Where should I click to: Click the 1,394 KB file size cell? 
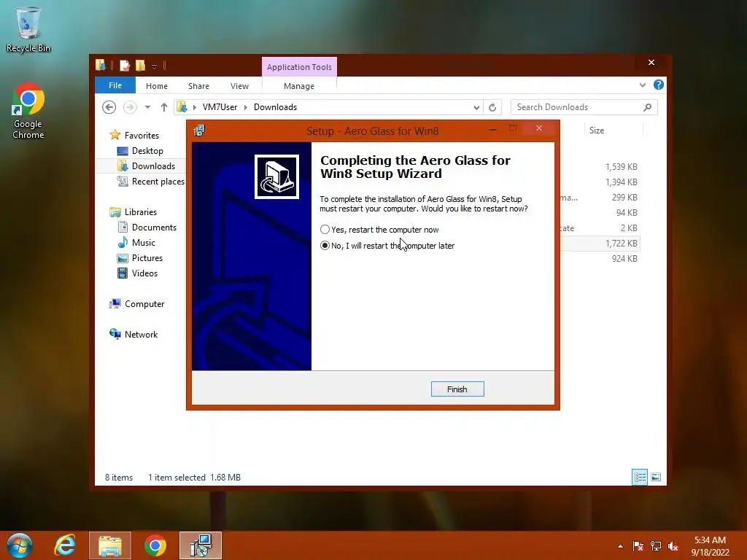pos(622,182)
